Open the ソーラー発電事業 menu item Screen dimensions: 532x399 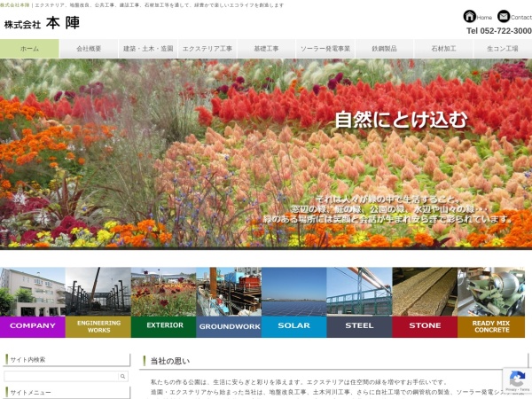click(325, 49)
